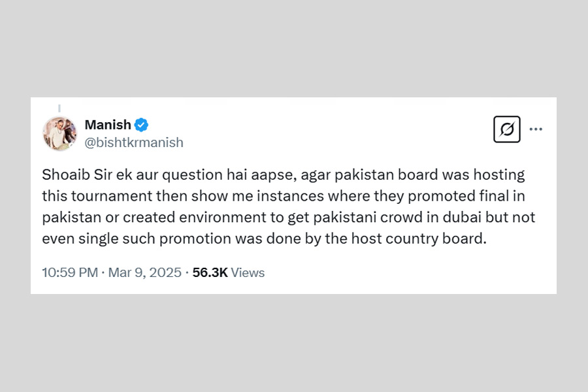This screenshot has height=392, width=588.
Task: Click the Mar 9, 2025 date
Action: click(144, 272)
